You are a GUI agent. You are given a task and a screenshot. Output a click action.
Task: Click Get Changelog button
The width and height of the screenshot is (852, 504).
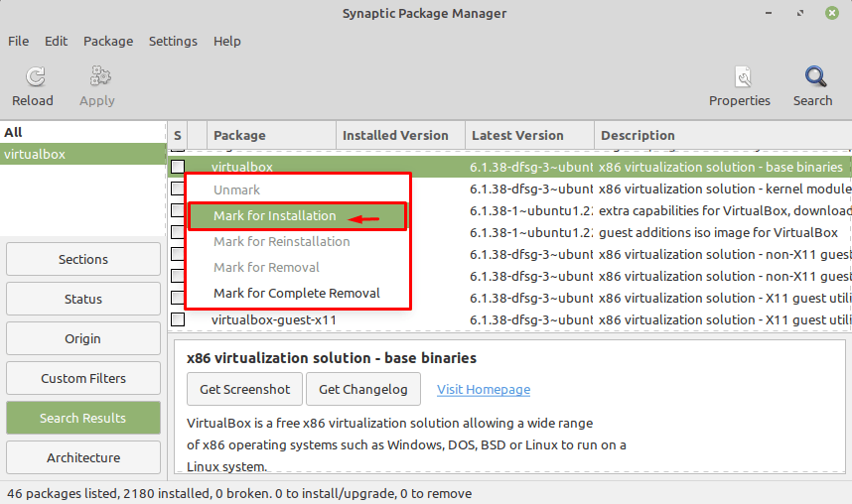pyautogui.click(x=363, y=389)
